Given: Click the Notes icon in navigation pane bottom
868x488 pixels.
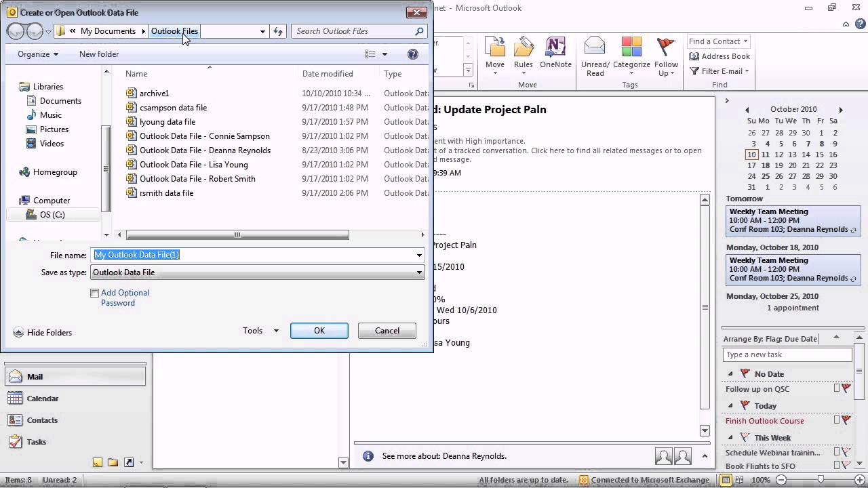Looking at the screenshot, I should (98, 462).
